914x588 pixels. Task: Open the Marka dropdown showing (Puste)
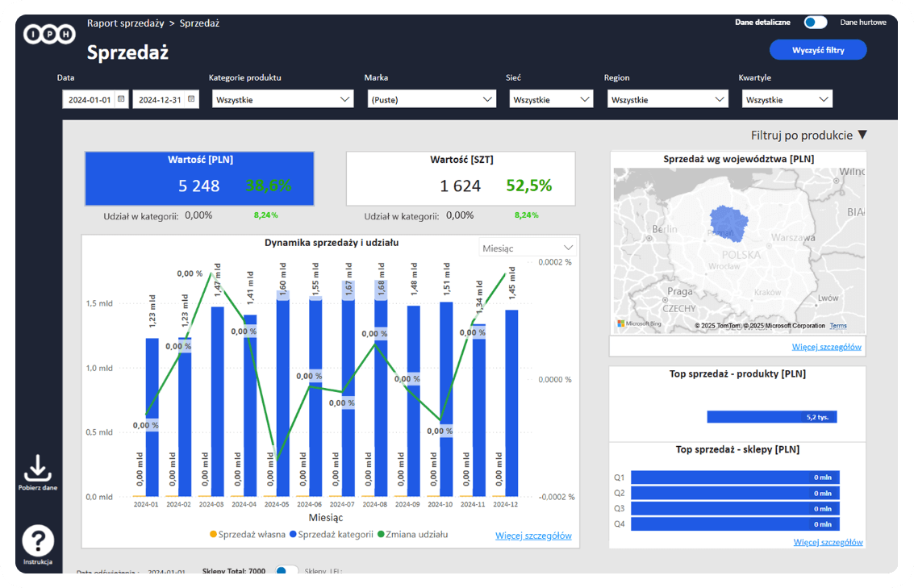[x=431, y=99]
